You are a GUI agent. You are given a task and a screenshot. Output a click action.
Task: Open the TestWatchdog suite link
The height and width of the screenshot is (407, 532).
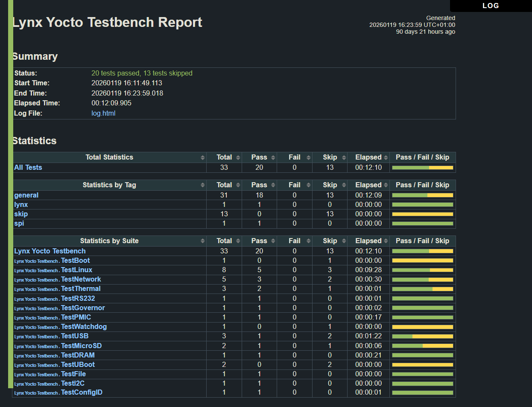(x=84, y=326)
